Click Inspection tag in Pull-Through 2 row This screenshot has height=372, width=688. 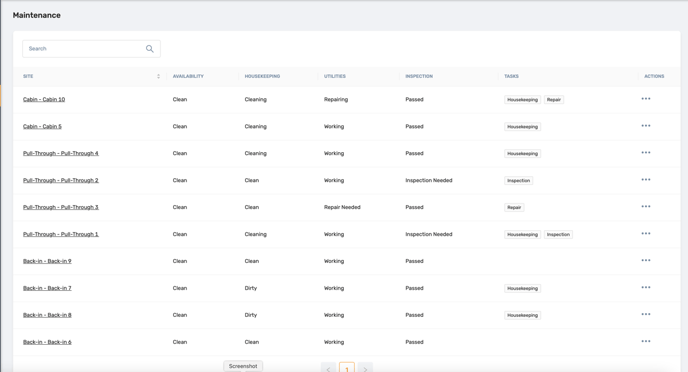click(x=519, y=181)
